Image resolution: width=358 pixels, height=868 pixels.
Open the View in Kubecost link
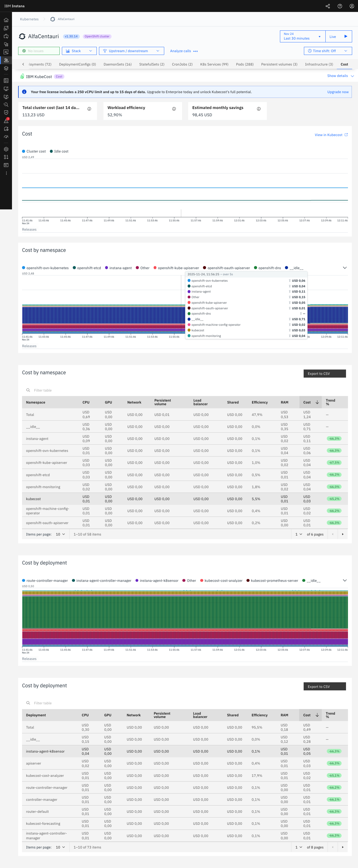(x=331, y=135)
